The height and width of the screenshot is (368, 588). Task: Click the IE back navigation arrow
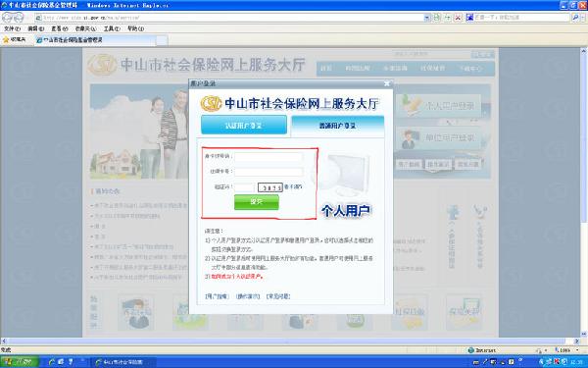(x=8, y=18)
